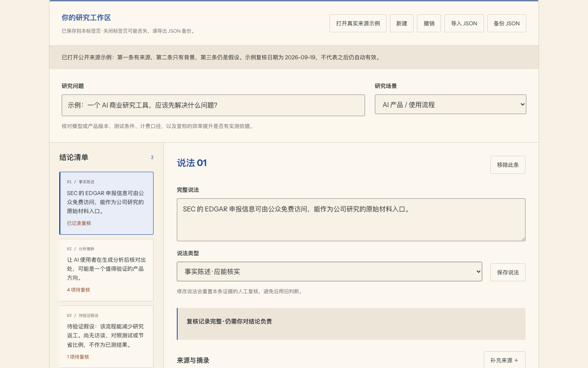Click the 复核记录完整 status banner text
The image size is (588, 368).
click(229, 321)
